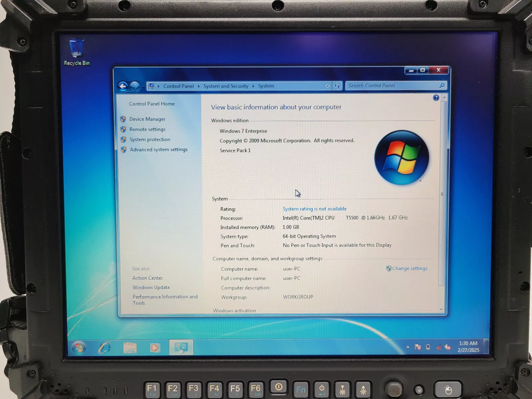Click System in the breadcrumb

point(266,86)
